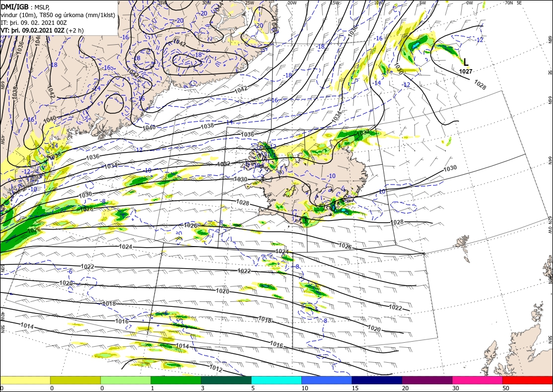Click the olive yellow legend color swatch
This screenshot has height=392, width=553.
point(75,380)
